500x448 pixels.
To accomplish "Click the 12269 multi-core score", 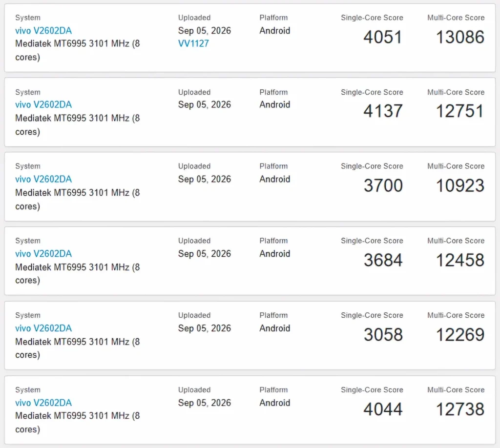I will [x=460, y=335].
